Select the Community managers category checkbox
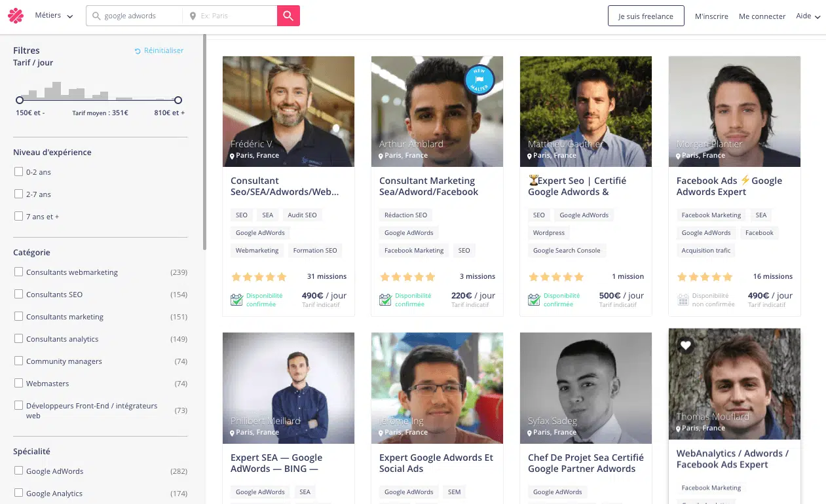This screenshot has width=826, height=504. pos(19,361)
